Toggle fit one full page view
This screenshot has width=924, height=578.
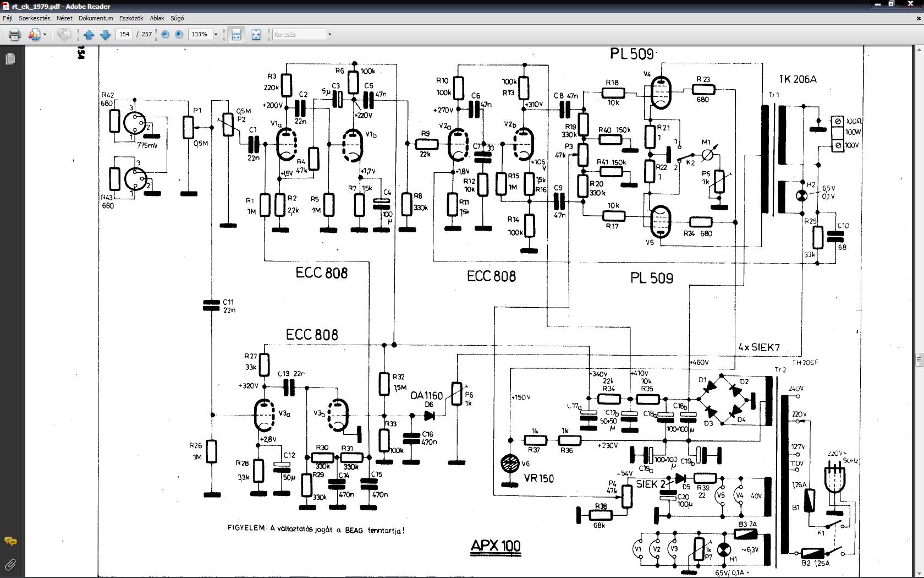[x=256, y=35]
